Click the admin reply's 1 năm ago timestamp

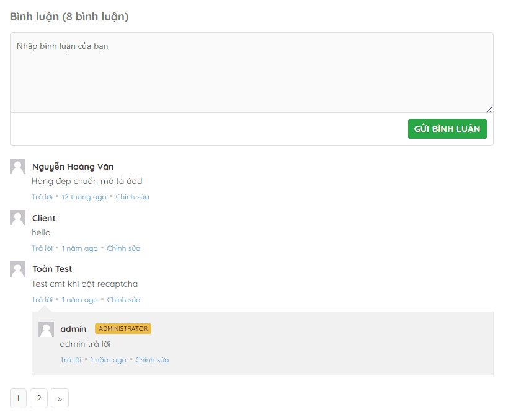click(108, 360)
